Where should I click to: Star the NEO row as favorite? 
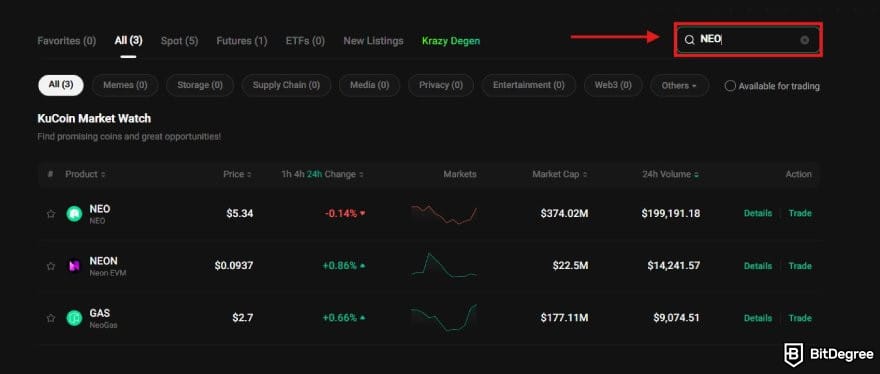tap(51, 214)
